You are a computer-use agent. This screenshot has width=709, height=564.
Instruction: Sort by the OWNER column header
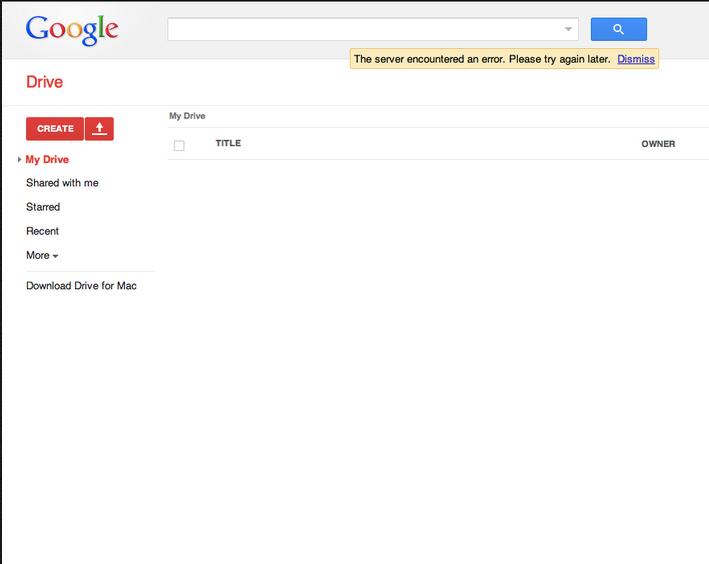point(658,144)
